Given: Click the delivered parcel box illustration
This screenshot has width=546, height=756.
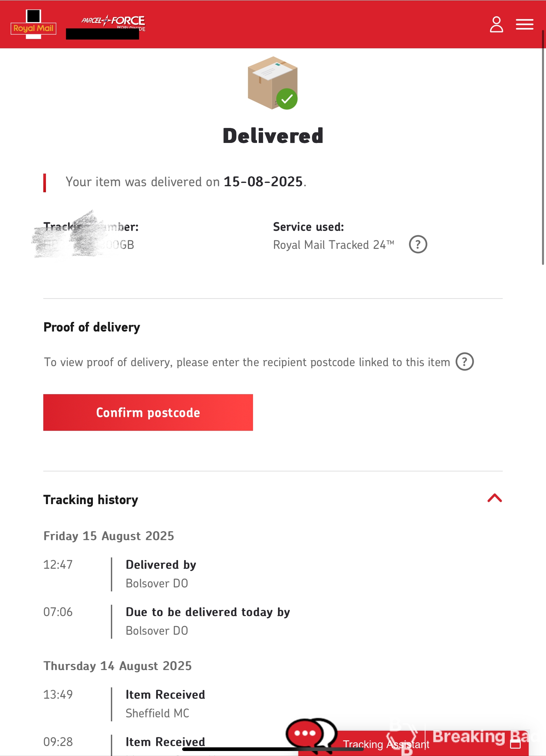Looking at the screenshot, I should coord(272,83).
